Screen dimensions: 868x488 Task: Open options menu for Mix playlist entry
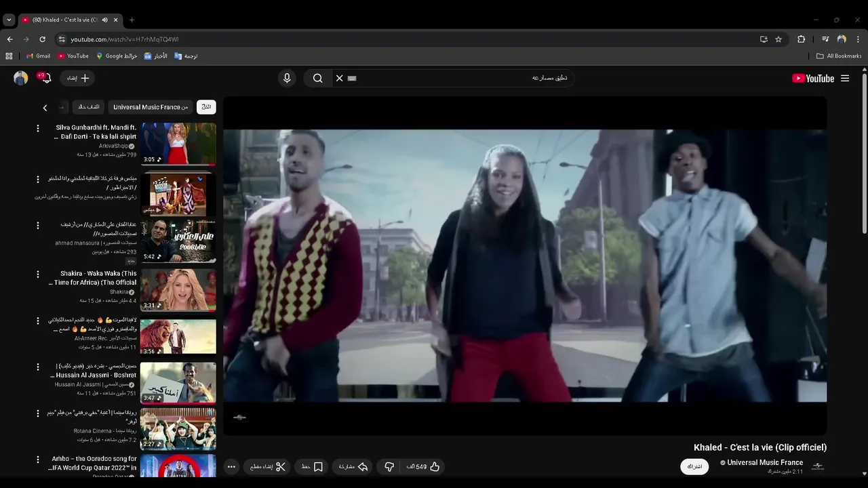(38, 179)
